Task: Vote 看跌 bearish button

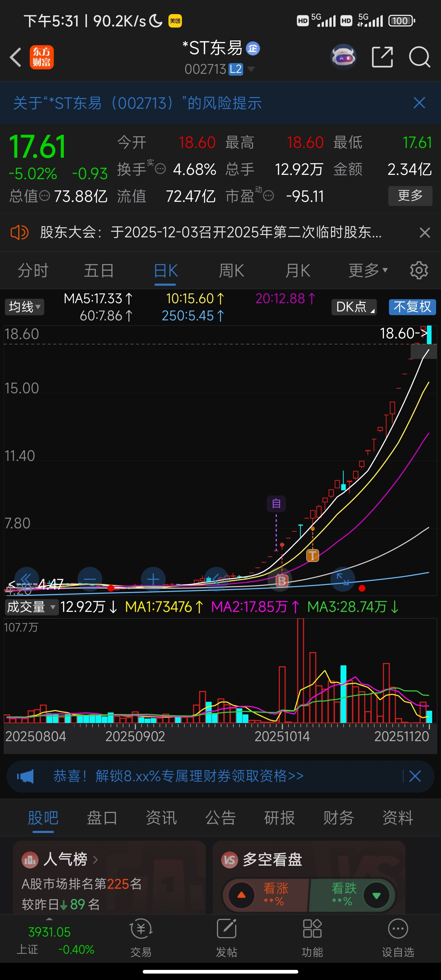Action: (352, 895)
